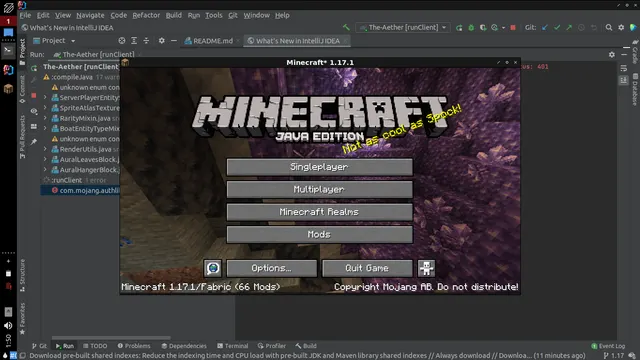
Task: Click the Profiler run icon in toolbar
Action: click(495, 27)
